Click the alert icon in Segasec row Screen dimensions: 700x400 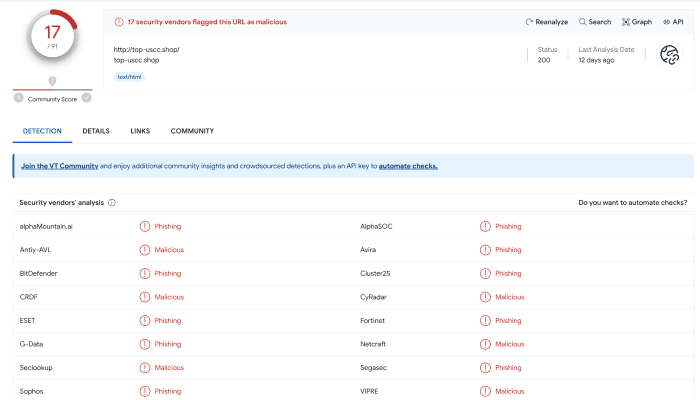[485, 368]
